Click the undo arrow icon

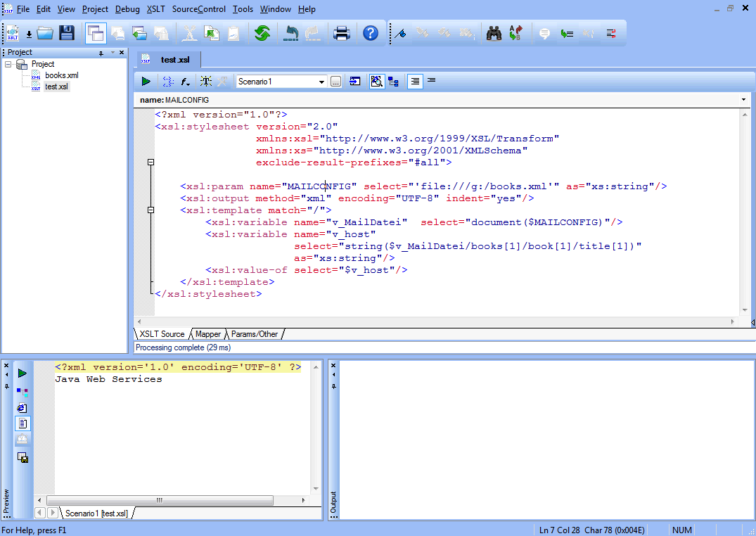pos(290,33)
